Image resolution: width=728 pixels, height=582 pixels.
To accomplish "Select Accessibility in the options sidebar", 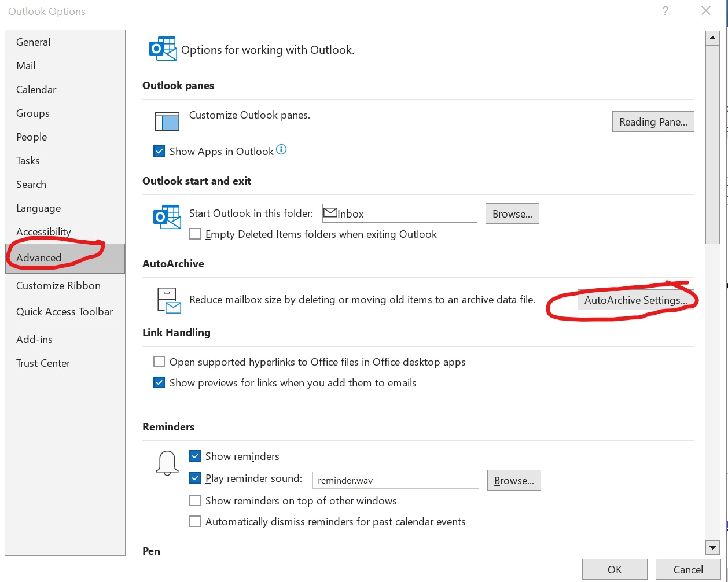I will (x=65, y=232).
